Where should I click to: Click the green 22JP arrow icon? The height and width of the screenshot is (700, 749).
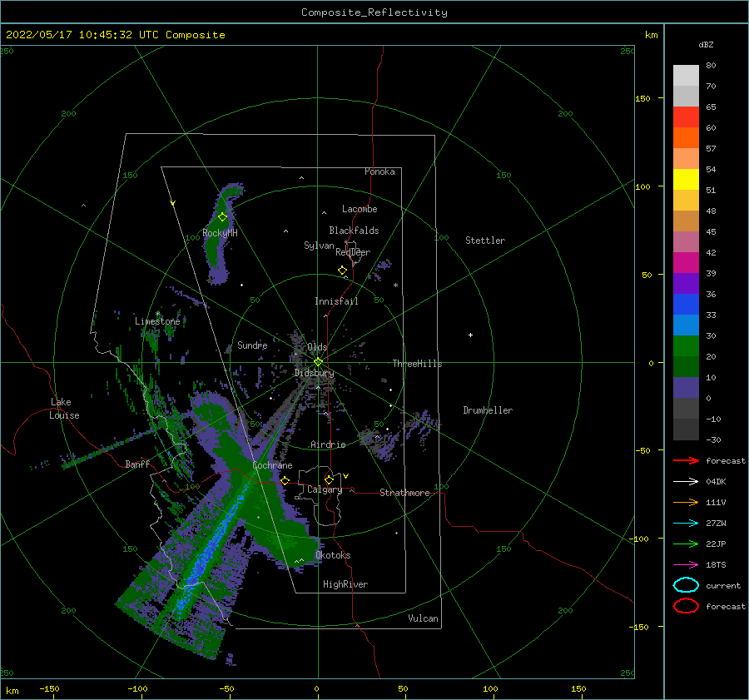point(686,544)
